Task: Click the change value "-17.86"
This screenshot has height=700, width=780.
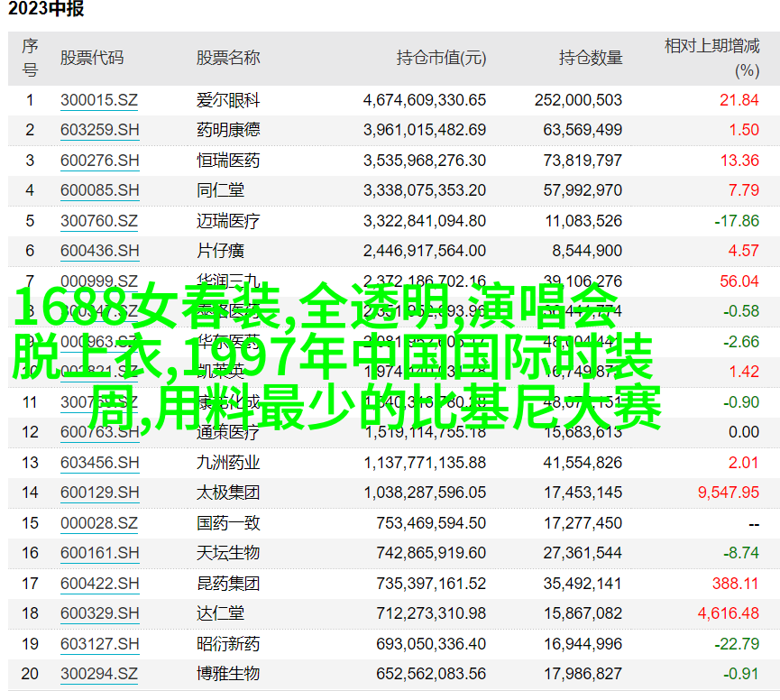Action: [737, 220]
